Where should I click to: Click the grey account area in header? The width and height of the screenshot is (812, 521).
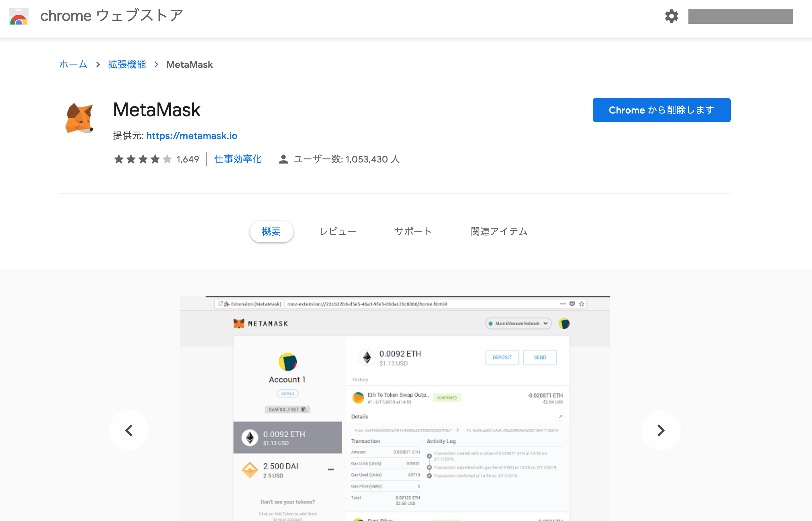coord(740,16)
